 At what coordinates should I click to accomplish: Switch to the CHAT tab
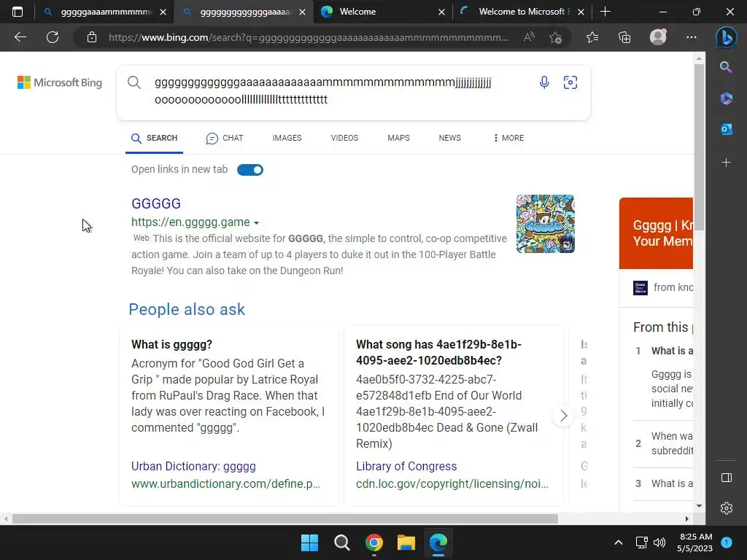225,138
